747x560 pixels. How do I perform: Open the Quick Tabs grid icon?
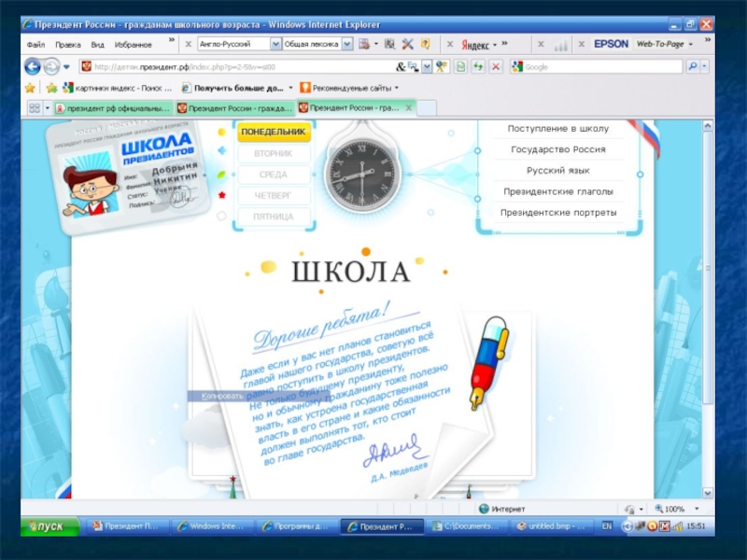click(35, 108)
